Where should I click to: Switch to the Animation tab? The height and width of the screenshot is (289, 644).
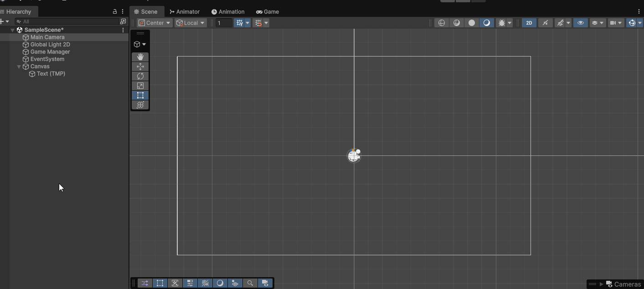(x=228, y=12)
